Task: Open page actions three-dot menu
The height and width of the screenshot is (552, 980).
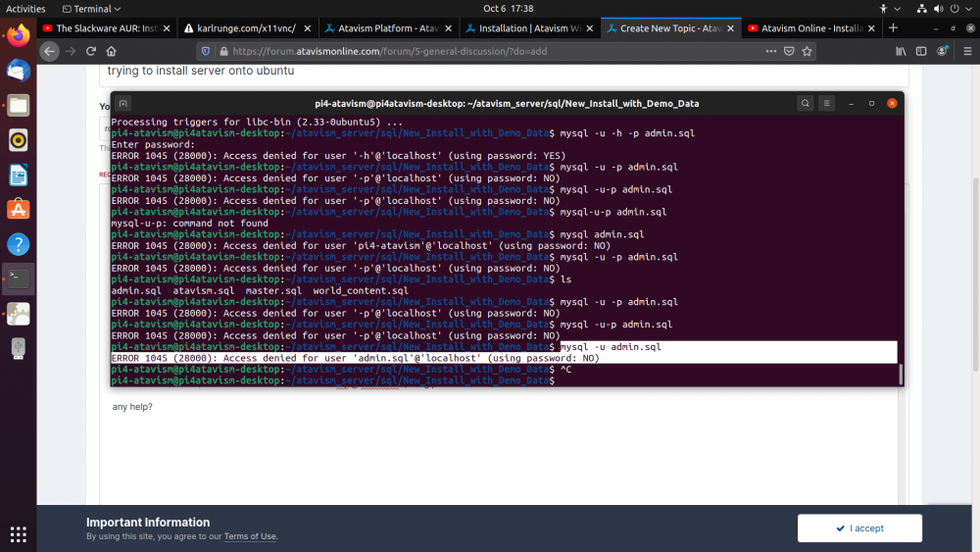Action: tap(770, 51)
